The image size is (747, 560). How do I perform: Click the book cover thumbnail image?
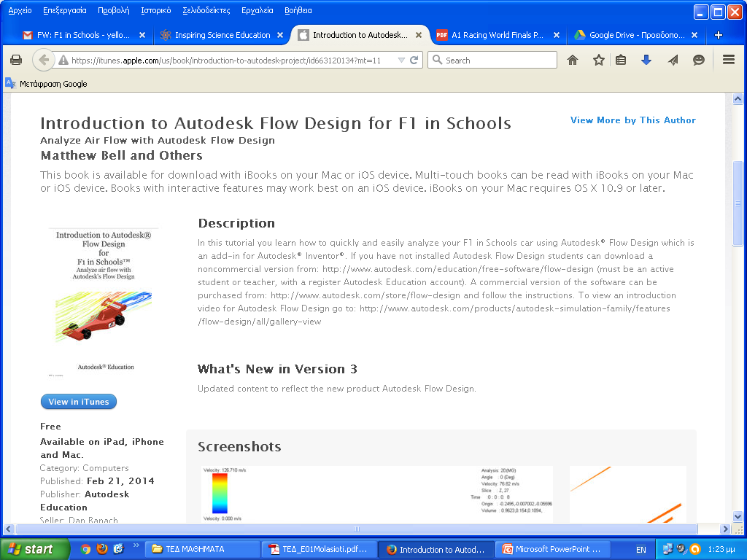104,303
